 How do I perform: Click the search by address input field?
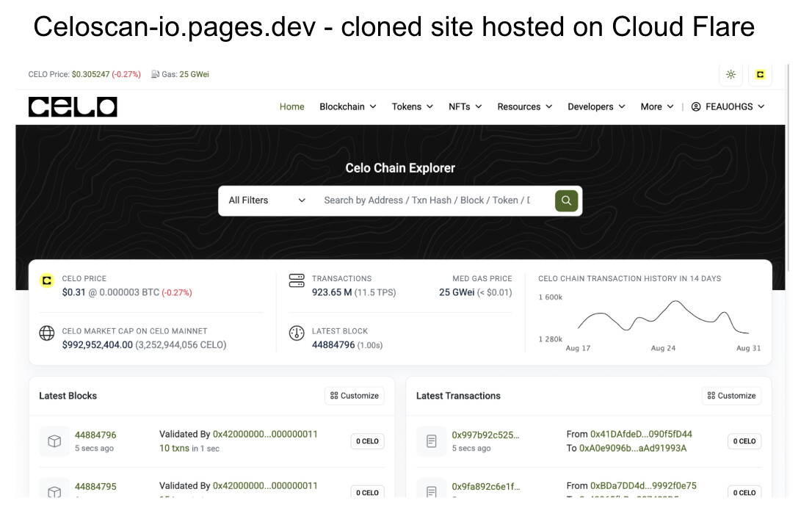click(x=427, y=200)
